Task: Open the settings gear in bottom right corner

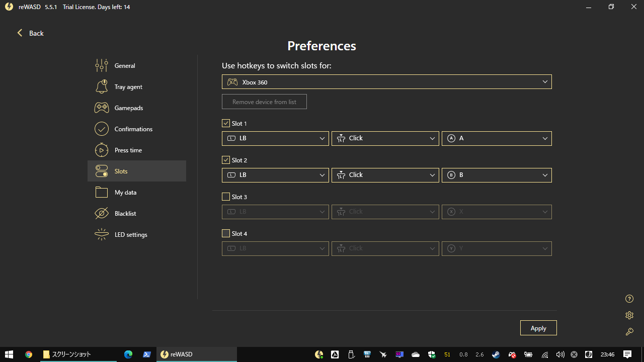Action: [x=629, y=315]
